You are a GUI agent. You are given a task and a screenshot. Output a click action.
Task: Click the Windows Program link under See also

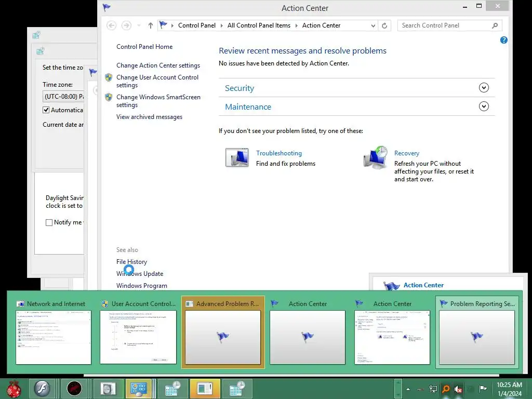(x=142, y=285)
